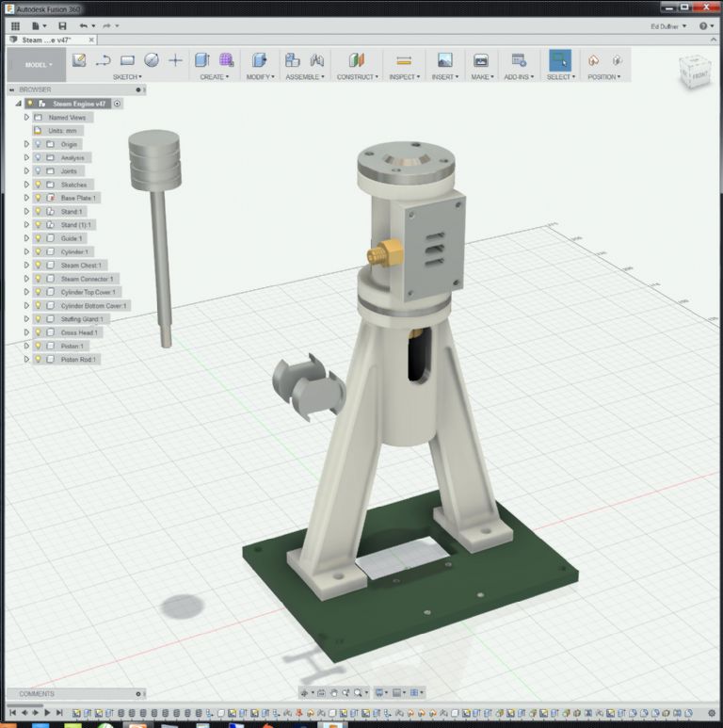Expand the Named Views tree node

coord(26,118)
